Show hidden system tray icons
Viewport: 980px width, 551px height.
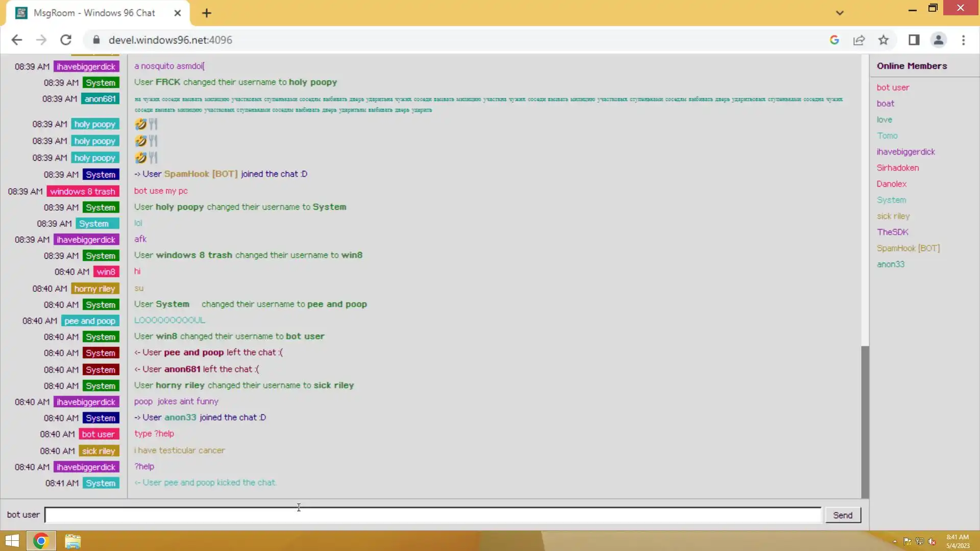tap(895, 541)
